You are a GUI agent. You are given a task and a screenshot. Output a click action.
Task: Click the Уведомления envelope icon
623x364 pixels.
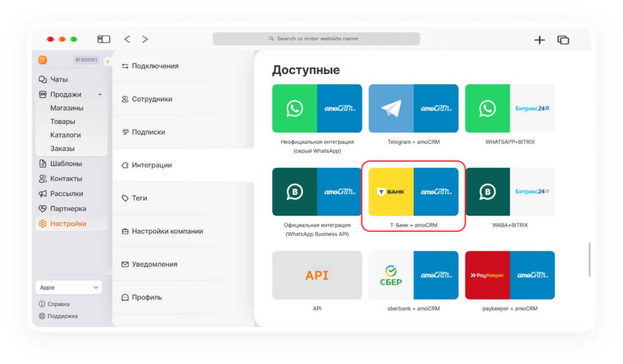(125, 264)
